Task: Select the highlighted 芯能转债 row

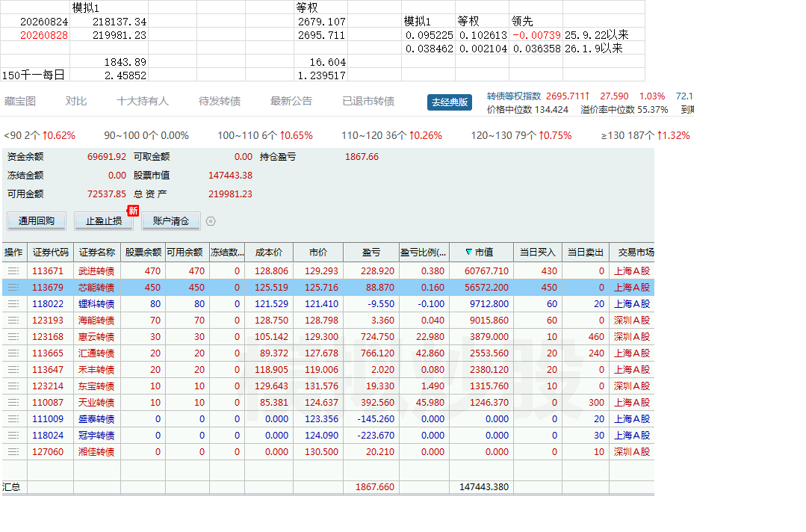Action: pos(328,288)
